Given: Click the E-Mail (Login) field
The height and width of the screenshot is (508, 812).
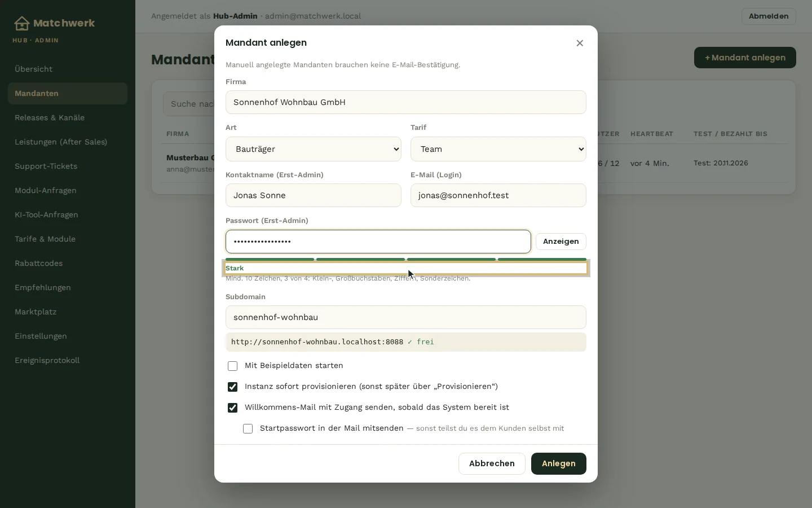Looking at the screenshot, I should [x=498, y=195].
